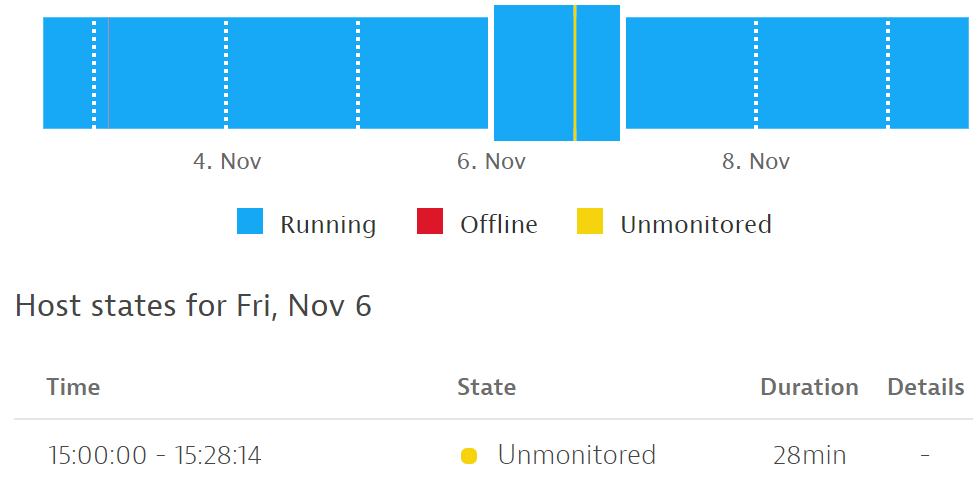Image resolution: width=973 pixels, height=477 pixels.
Task: Select the 15:00:00 - 15:28:14 time entry
Action: (x=155, y=456)
